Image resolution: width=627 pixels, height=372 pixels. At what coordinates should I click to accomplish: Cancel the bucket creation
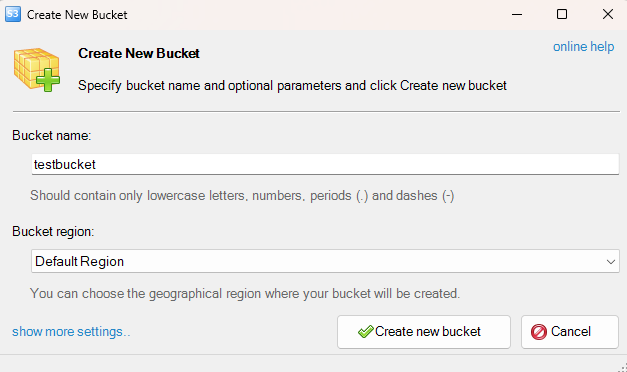(x=570, y=332)
